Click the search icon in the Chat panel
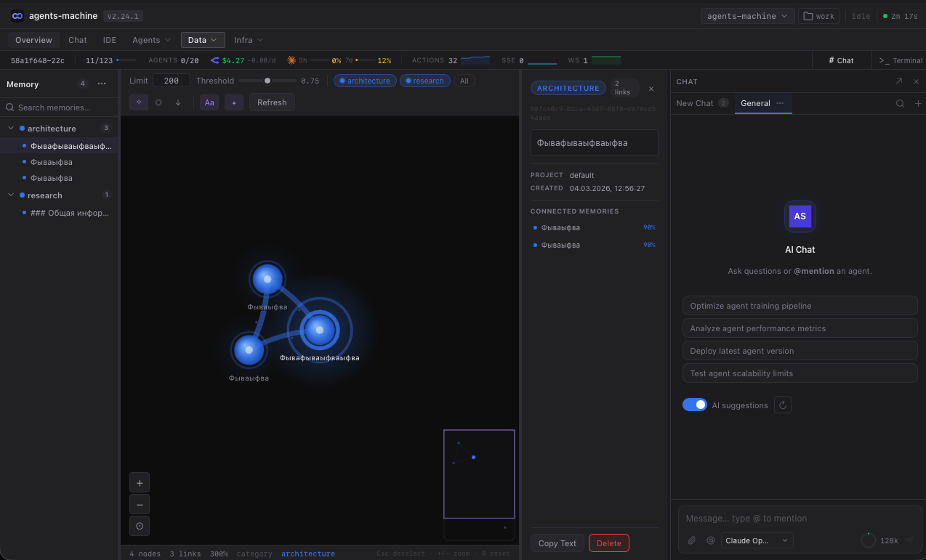This screenshot has width=926, height=560. [x=901, y=103]
